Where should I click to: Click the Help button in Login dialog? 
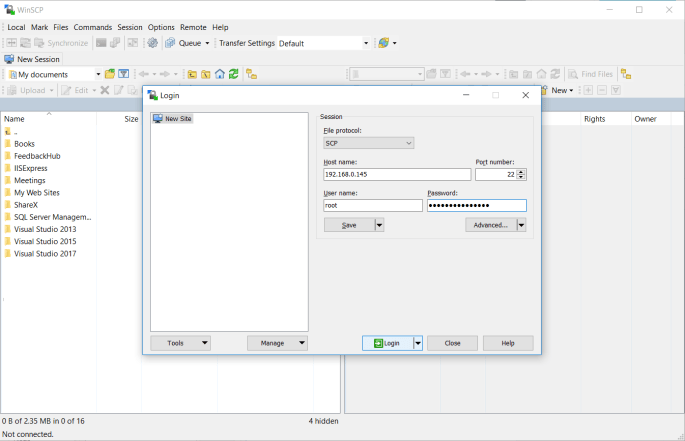508,343
